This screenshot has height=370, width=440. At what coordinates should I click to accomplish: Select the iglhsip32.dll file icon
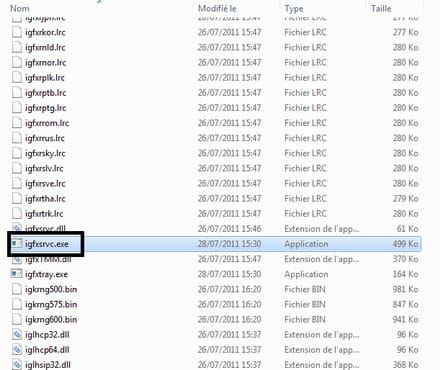pyautogui.click(x=17, y=364)
